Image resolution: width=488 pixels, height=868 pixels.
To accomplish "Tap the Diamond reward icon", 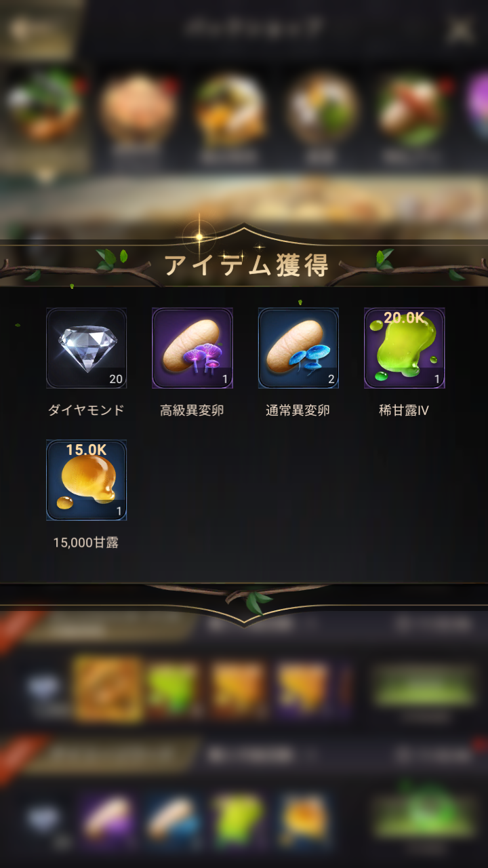I will [86, 348].
